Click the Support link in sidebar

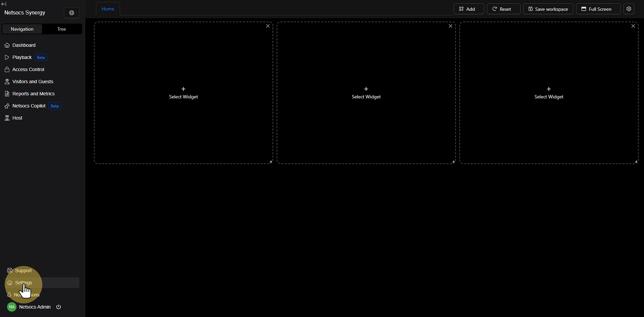pyautogui.click(x=23, y=271)
